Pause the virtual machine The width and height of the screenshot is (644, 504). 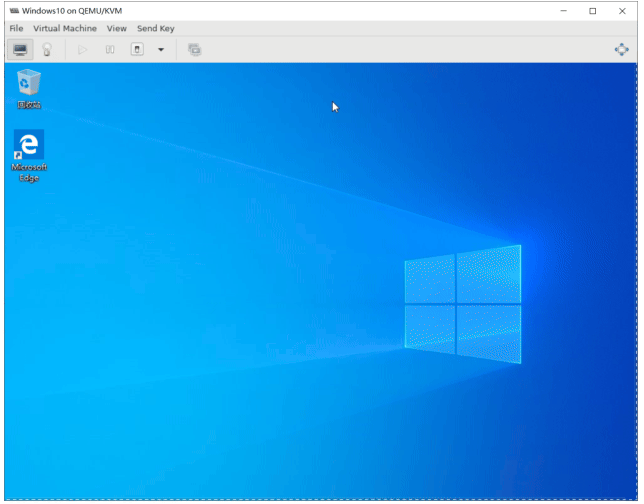click(110, 49)
